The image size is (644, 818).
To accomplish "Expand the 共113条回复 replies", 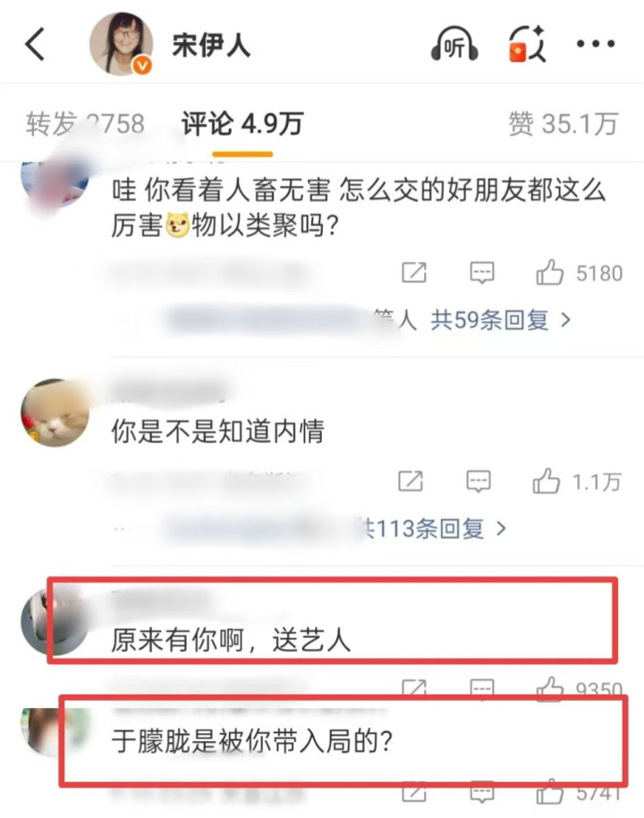I will click(422, 528).
